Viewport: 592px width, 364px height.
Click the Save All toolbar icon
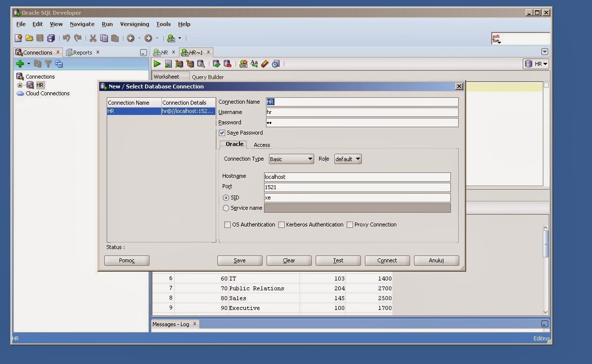tap(51, 38)
